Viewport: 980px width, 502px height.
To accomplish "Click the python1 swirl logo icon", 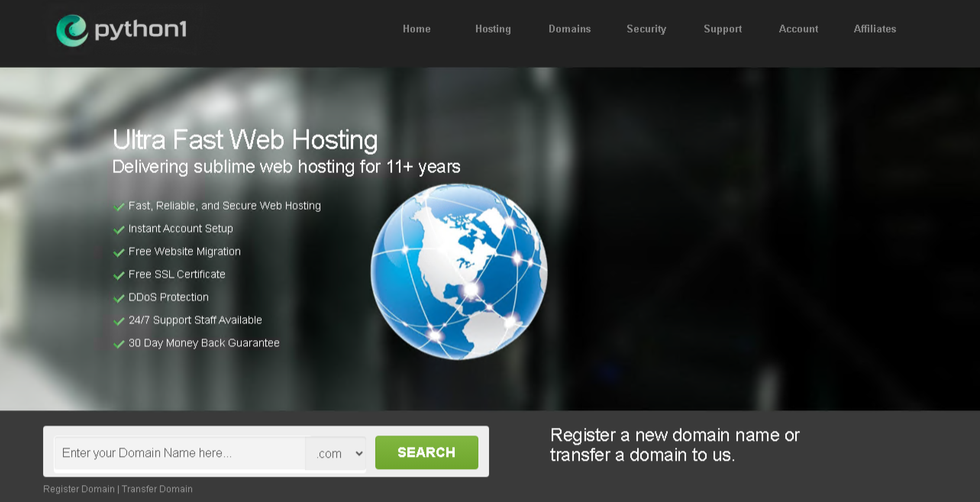I will point(72,31).
